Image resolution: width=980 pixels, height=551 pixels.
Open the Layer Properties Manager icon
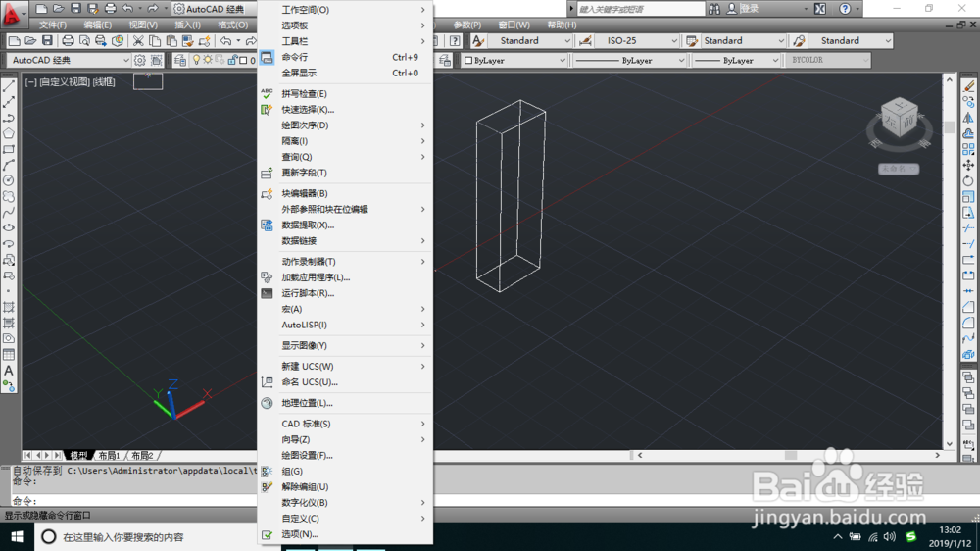tap(180, 60)
